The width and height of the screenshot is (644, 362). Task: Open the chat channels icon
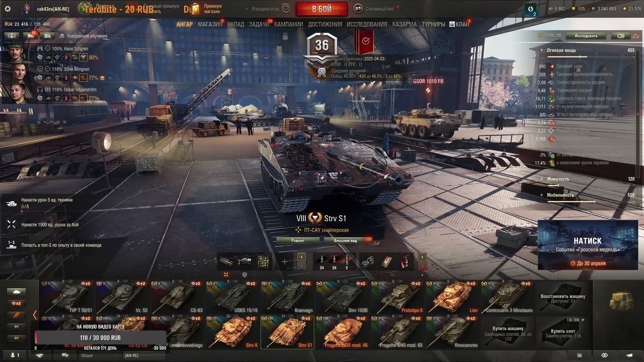point(65,355)
